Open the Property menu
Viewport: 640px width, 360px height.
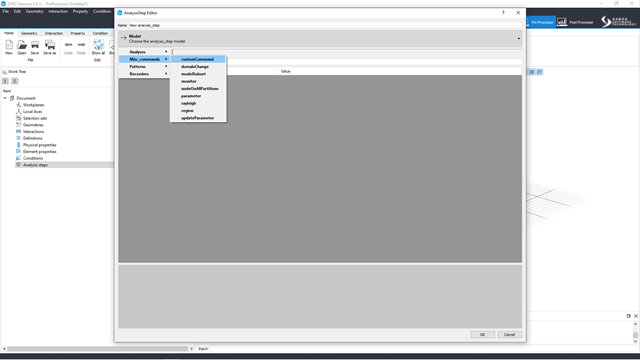point(80,11)
